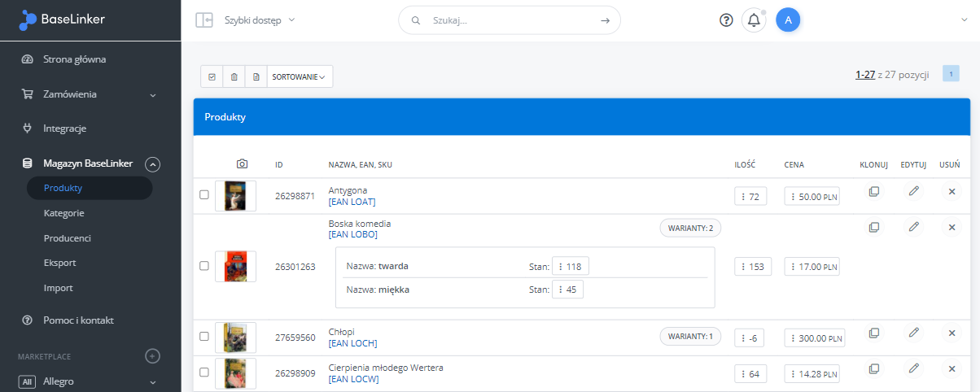The width and height of the screenshot is (980, 392).
Task: Click the notification bell icon
Action: [x=753, y=20]
